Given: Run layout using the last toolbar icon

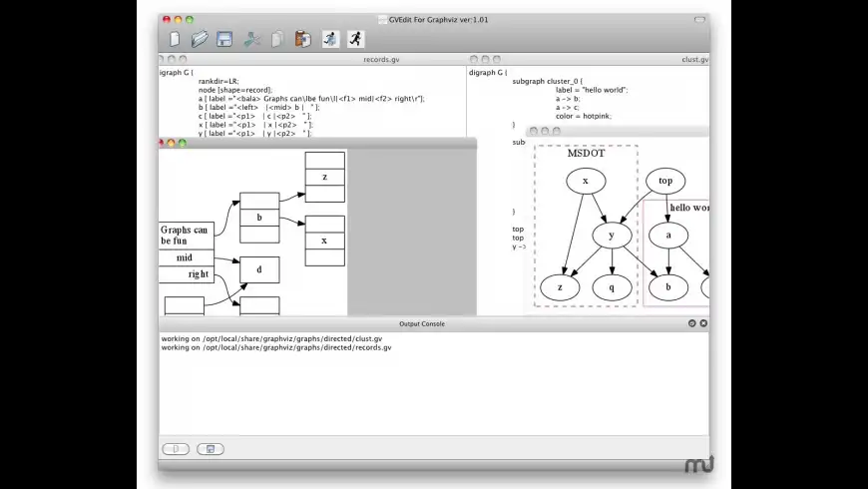Looking at the screenshot, I should pyautogui.click(x=355, y=40).
